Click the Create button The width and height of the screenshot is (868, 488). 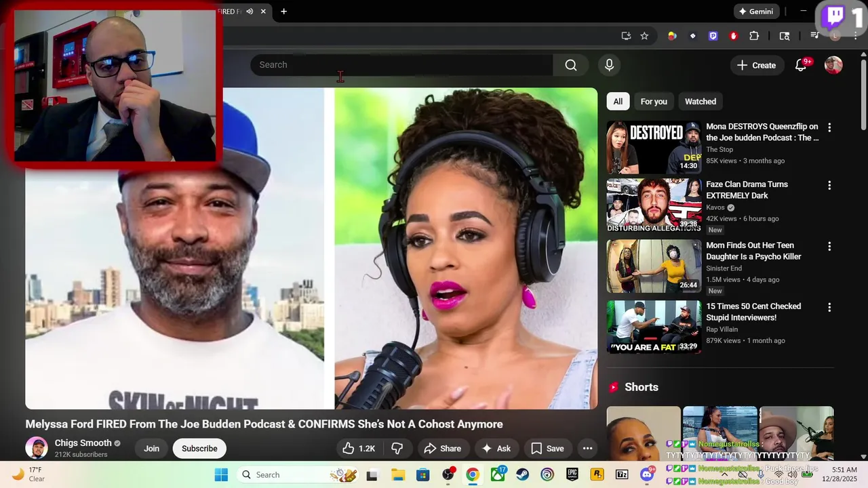pyautogui.click(x=756, y=65)
